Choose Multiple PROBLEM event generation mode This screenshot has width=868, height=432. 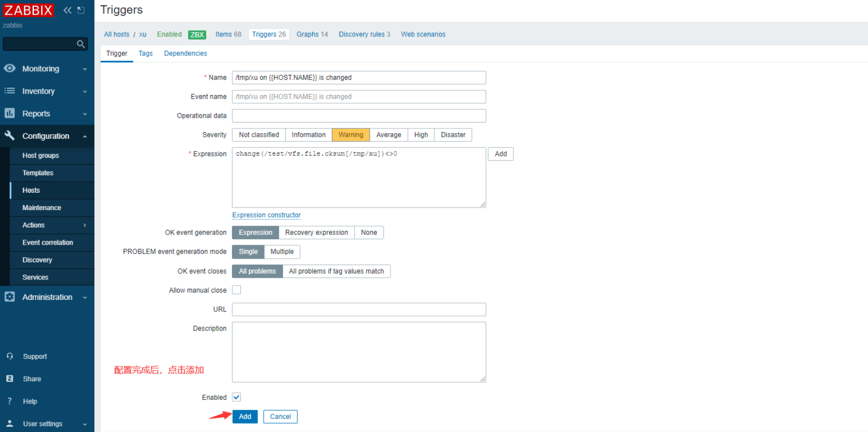click(282, 252)
